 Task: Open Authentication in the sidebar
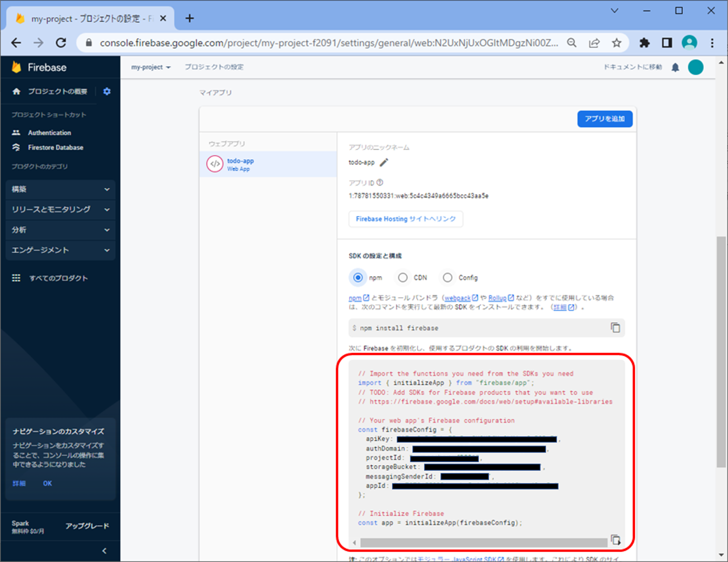pyautogui.click(x=49, y=132)
